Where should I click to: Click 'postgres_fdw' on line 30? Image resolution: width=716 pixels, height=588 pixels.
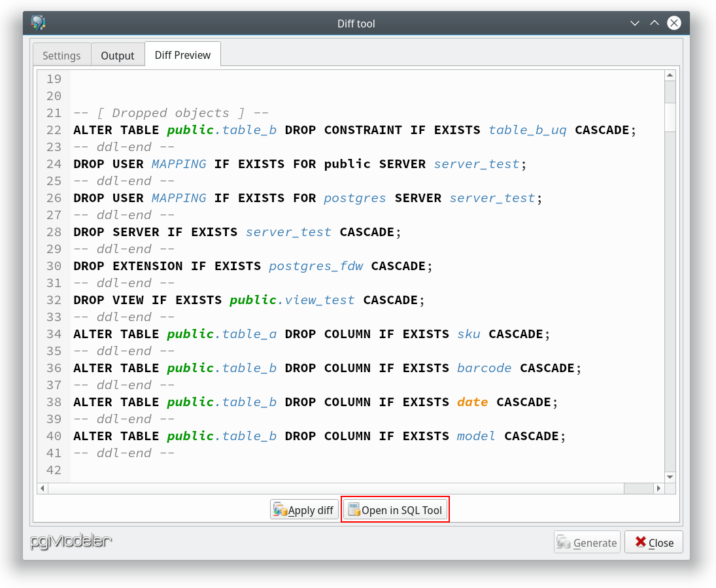pos(316,266)
